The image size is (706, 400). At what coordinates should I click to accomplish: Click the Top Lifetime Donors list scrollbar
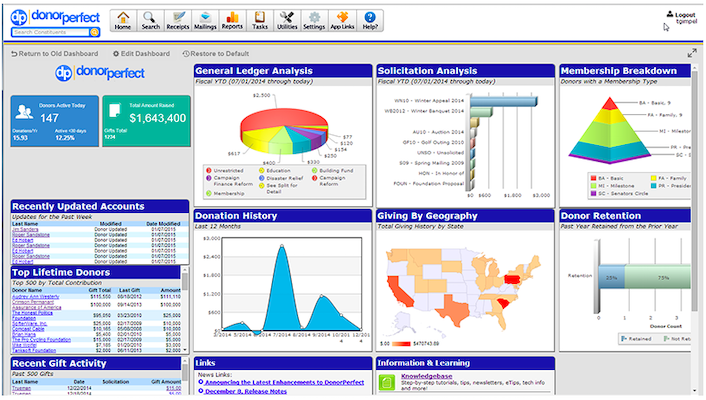point(185,281)
